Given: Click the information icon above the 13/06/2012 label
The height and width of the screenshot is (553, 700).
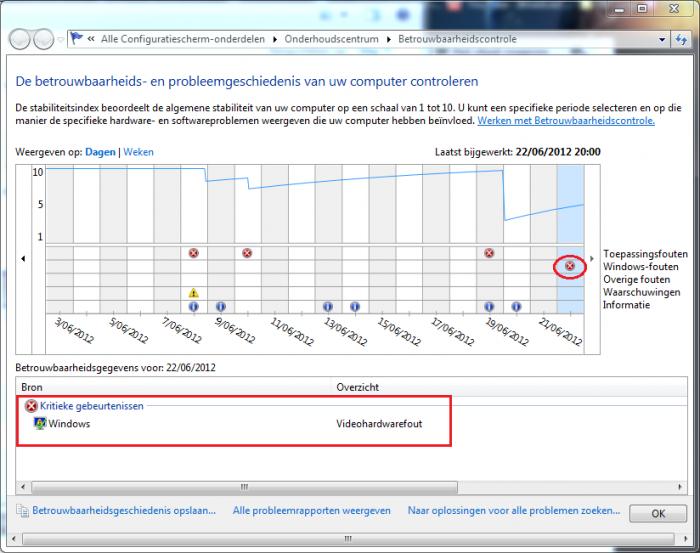Looking at the screenshot, I should pyautogui.click(x=355, y=307).
